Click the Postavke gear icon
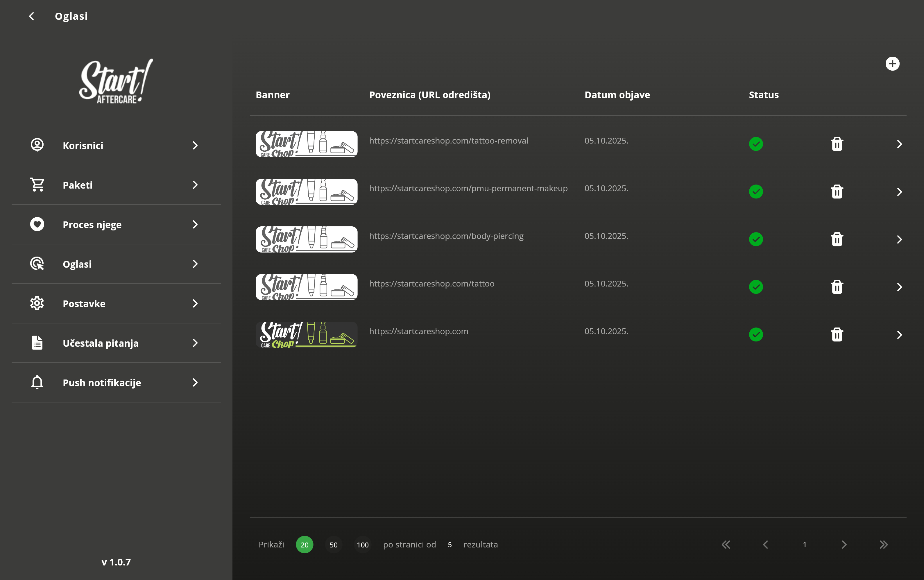The width and height of the screenshot is (924, 580). coord(37,303)
